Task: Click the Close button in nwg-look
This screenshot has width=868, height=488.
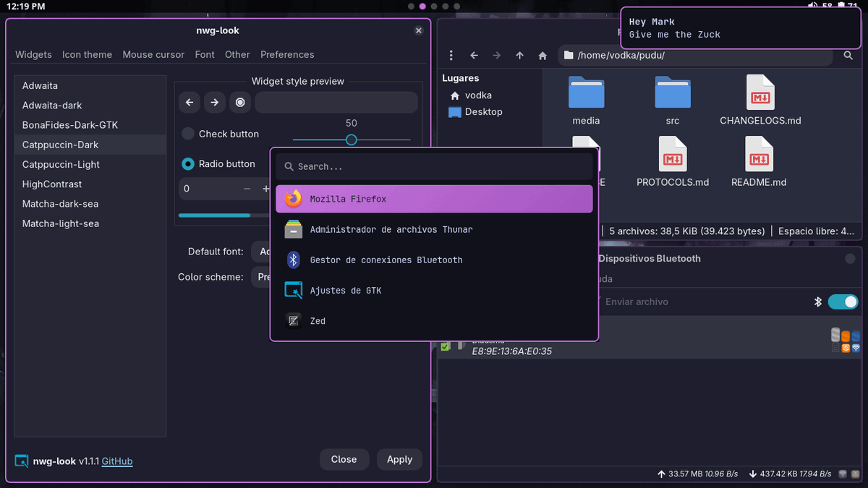Action: click(x=344, y=460)
